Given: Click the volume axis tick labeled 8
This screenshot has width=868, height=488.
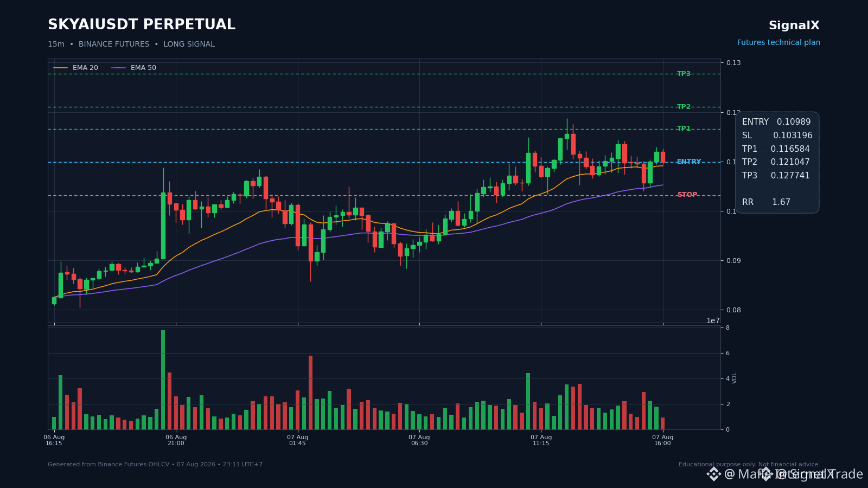Looking at the screenshot, I should [x=727, y=328].
